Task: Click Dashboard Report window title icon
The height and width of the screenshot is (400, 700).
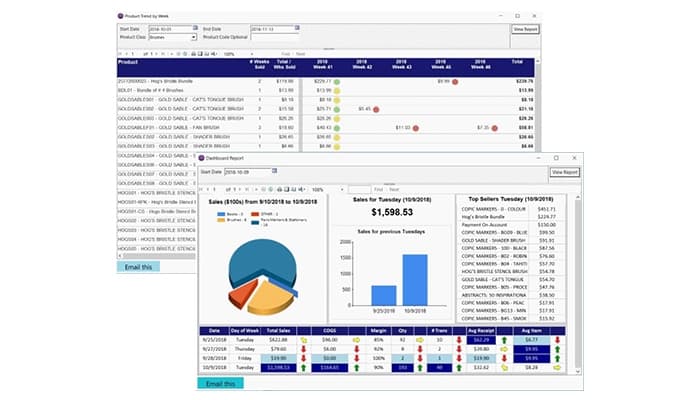Action: tap(201, 158)
